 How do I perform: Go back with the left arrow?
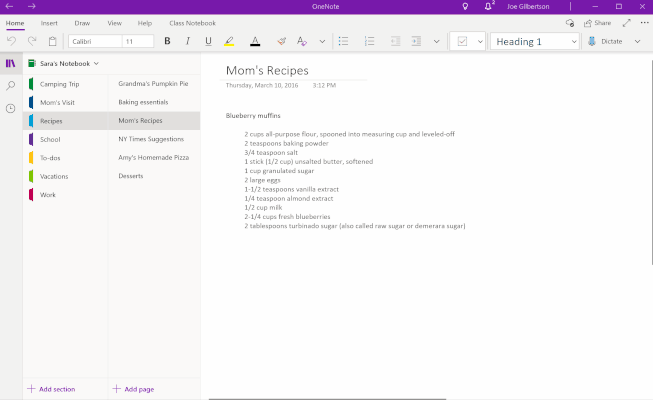(x=9, y=6)
